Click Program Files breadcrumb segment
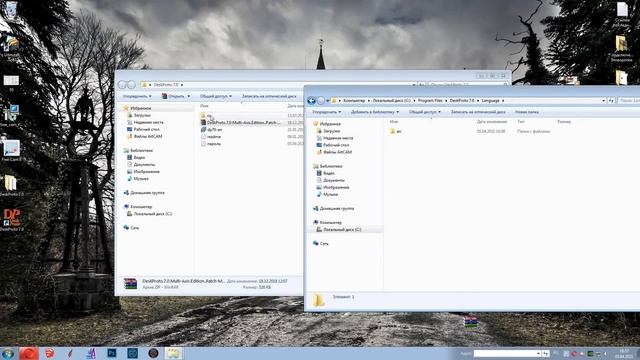The height and width of the screenshot is (360, 640). coord(430,100)
